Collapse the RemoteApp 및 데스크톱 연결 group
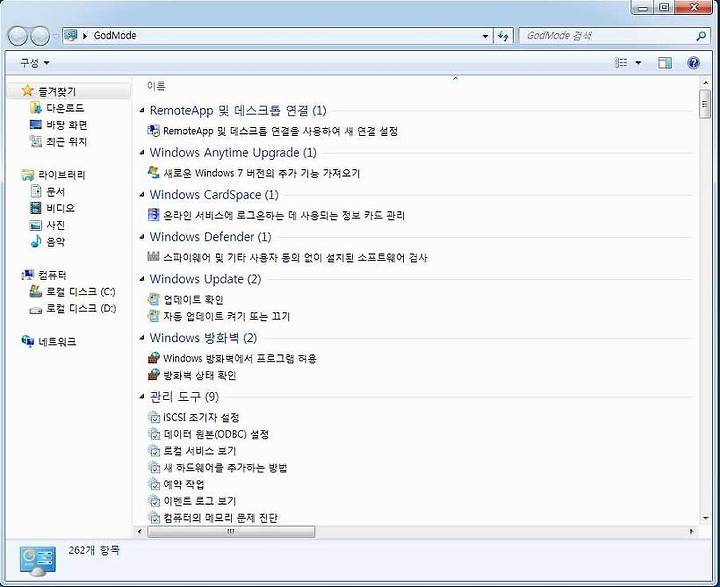 (x=142, y=110)
